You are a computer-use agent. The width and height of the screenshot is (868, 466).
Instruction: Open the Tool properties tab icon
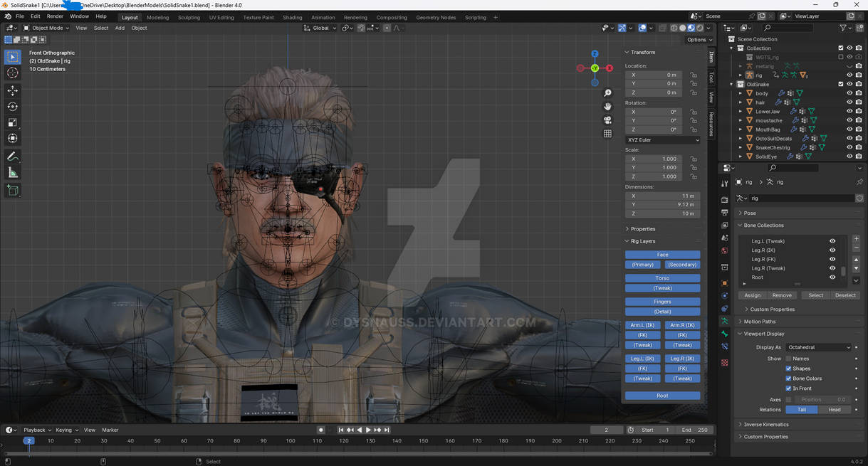point(725,184)
